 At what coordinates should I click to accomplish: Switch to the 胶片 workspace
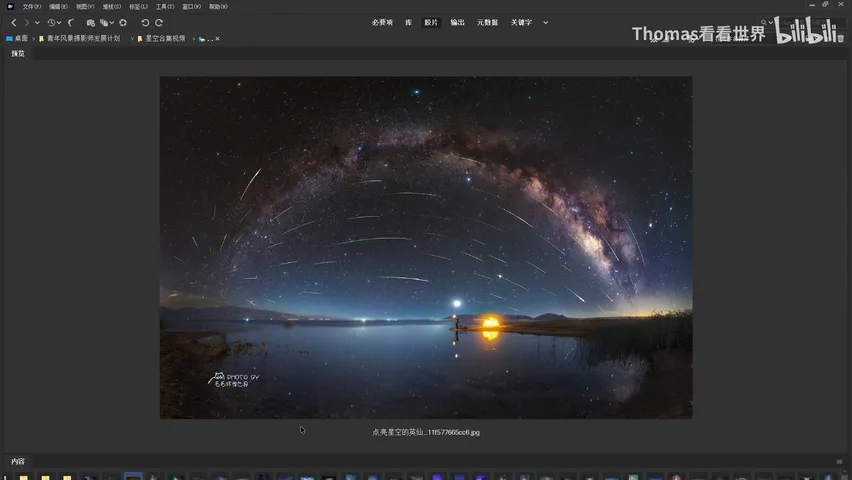coord(431,22)
